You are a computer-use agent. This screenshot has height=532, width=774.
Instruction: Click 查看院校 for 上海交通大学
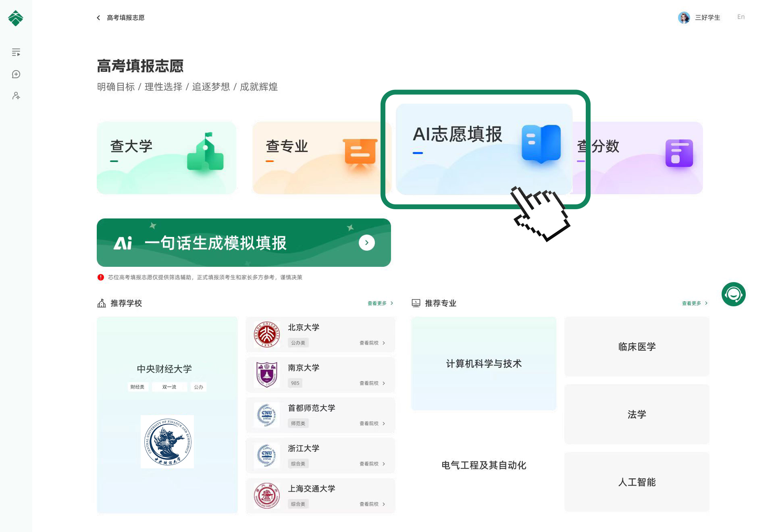tap(372, 504)
